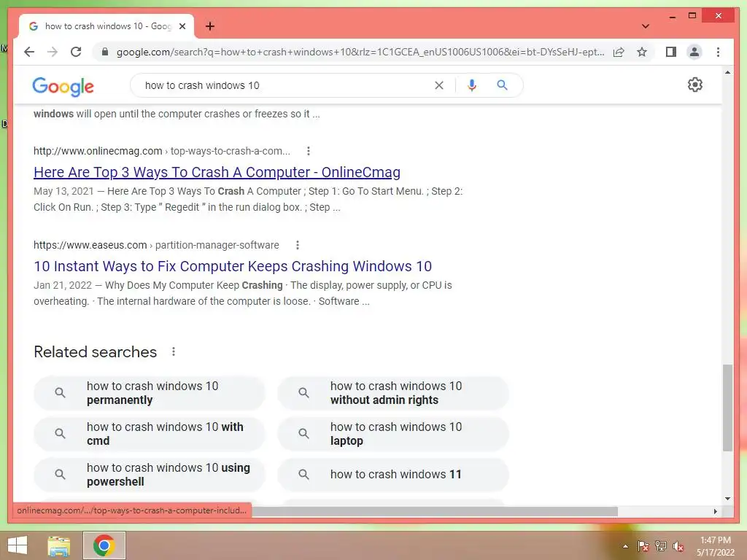
Task: Open volume tray icon
Action: click(678, 546)
